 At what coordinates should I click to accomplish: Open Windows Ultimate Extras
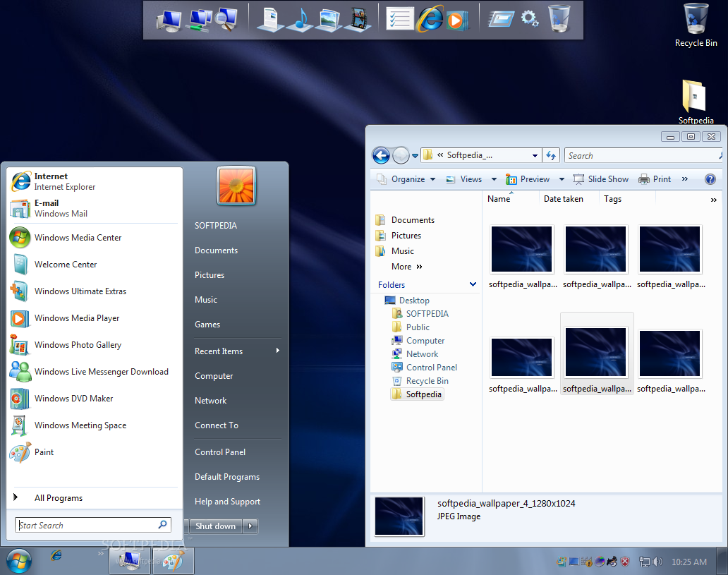tap(93, 291)
